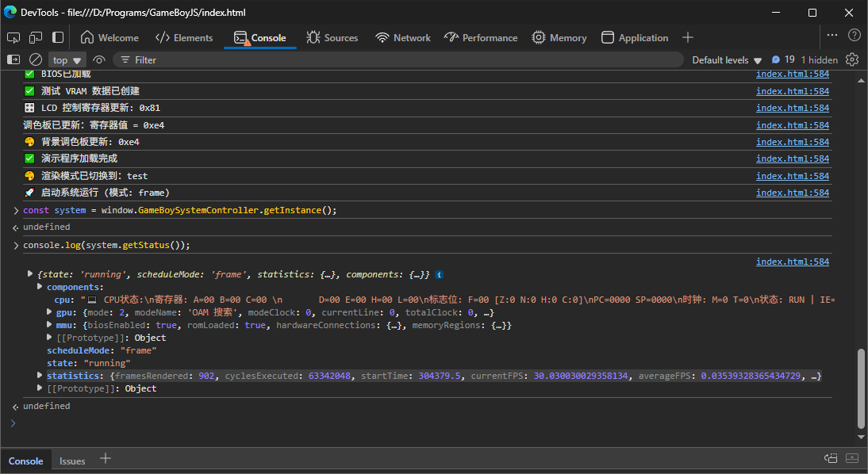Open the More tools plus icon

point(688,37)
